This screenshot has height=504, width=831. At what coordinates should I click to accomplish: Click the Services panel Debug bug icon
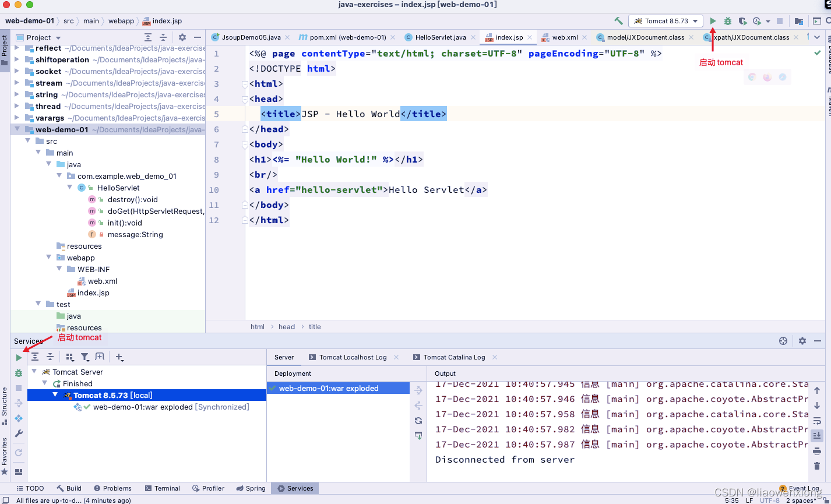19,373
